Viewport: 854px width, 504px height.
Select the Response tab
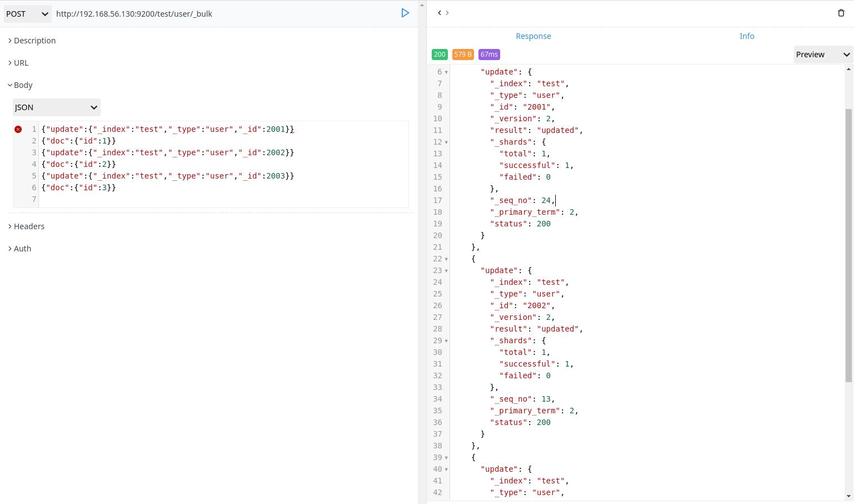pyautogui.click(x=533, y=36)
